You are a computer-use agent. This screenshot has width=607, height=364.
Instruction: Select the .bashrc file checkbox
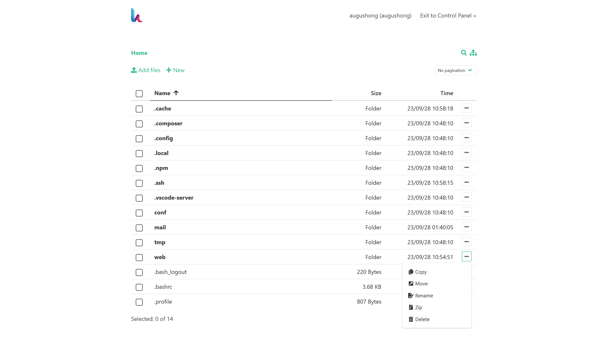(139, 287)
